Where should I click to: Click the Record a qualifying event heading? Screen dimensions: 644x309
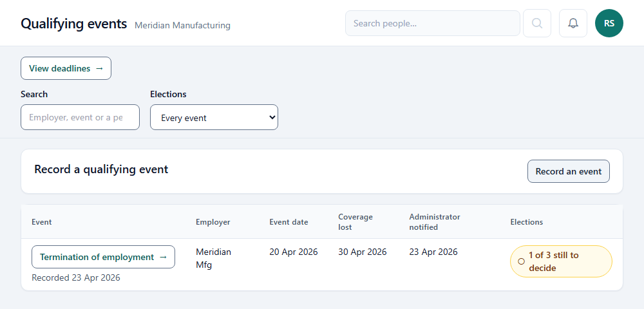tap(102, 169)
